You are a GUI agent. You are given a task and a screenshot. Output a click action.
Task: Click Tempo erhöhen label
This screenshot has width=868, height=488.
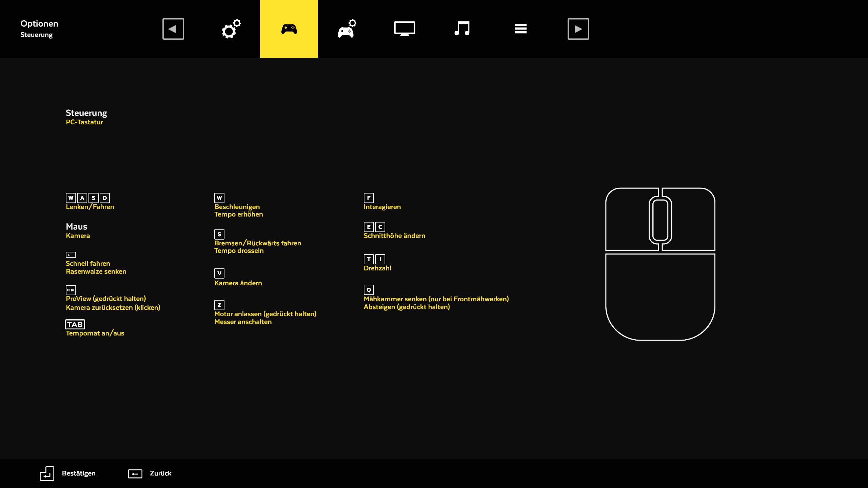(238, 214)
